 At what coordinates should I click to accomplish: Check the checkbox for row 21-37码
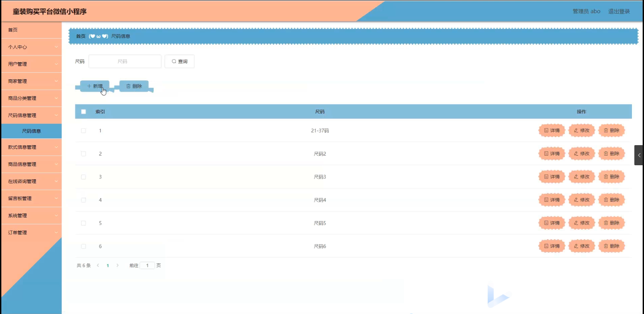pyautogui.click(x=83, y=131)
